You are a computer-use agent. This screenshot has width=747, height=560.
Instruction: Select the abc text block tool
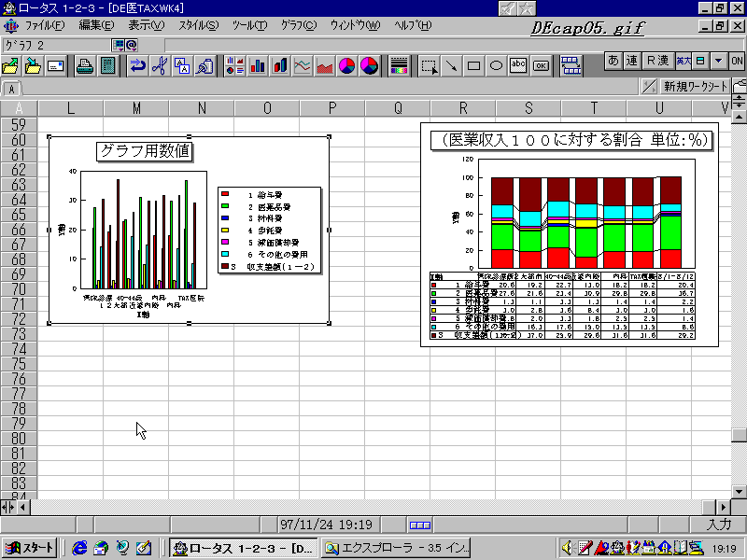(x=518, y=66)
